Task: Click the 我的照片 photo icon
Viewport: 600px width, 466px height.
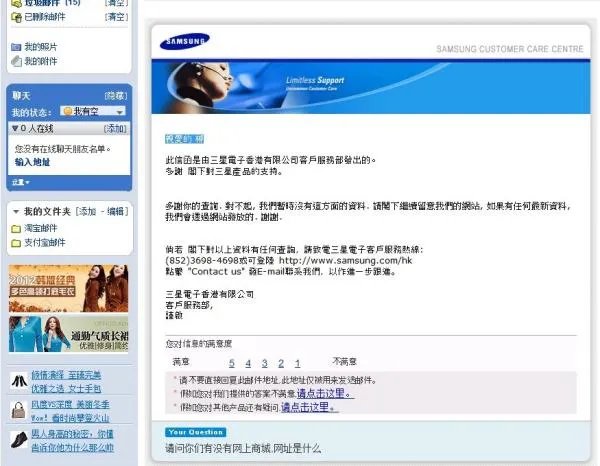Action: [x=16, y=47]
